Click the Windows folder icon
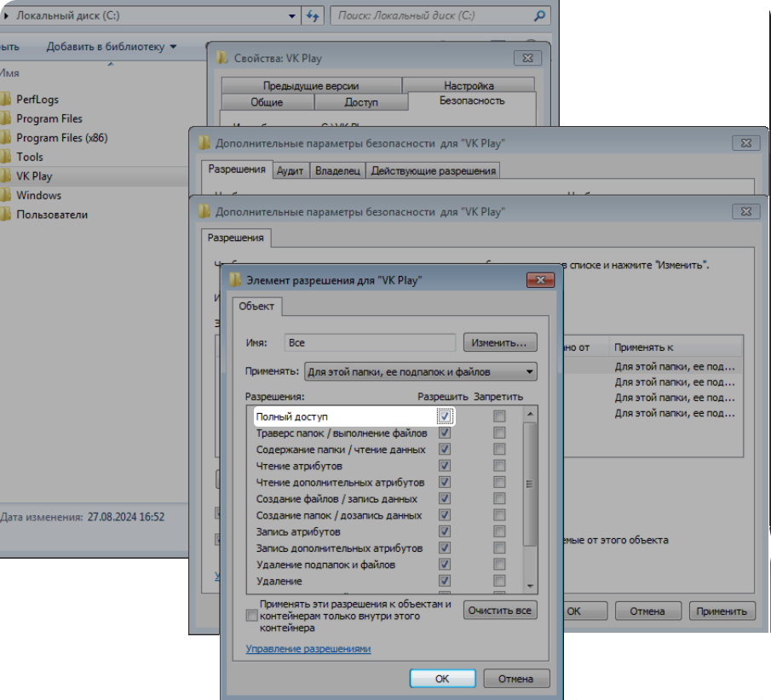Viewport: 771px width, 700px height. point(6,195)
